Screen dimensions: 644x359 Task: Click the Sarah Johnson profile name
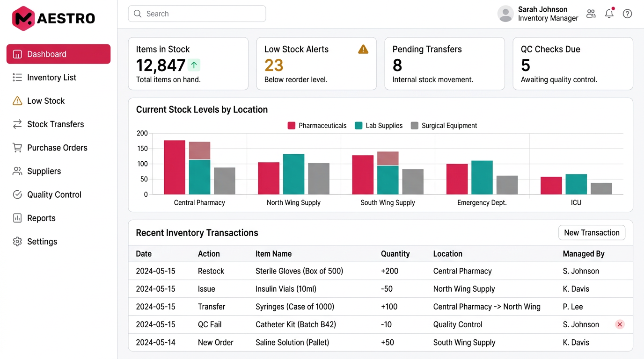(x=542, y=9)
